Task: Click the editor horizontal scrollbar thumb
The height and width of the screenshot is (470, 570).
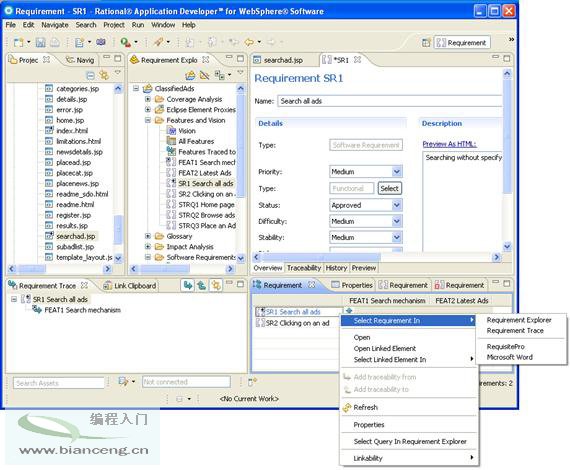Action: tap(321, 257)
